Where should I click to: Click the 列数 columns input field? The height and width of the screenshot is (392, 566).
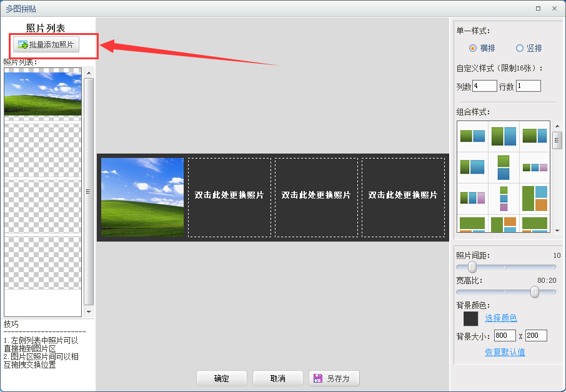[484, 86]
